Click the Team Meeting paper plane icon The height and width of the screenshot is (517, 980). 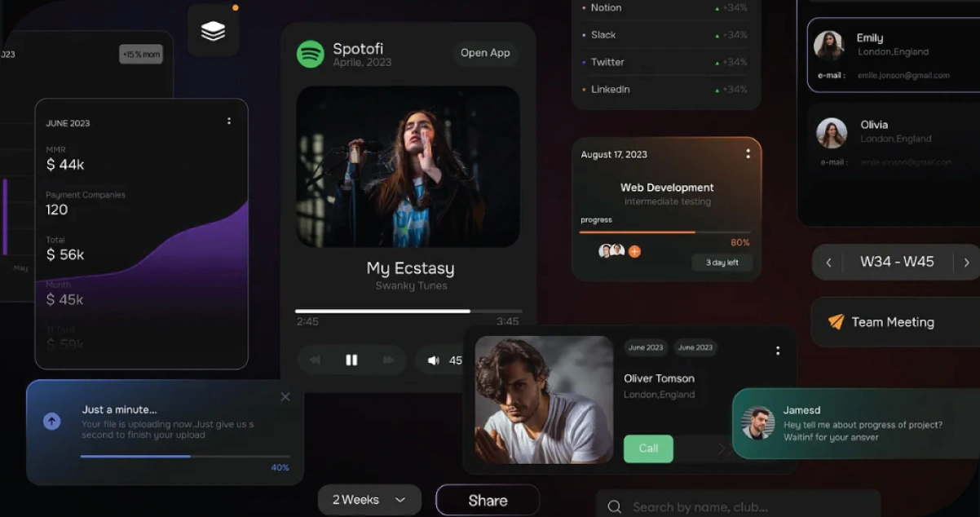click(x=836, y=321)
